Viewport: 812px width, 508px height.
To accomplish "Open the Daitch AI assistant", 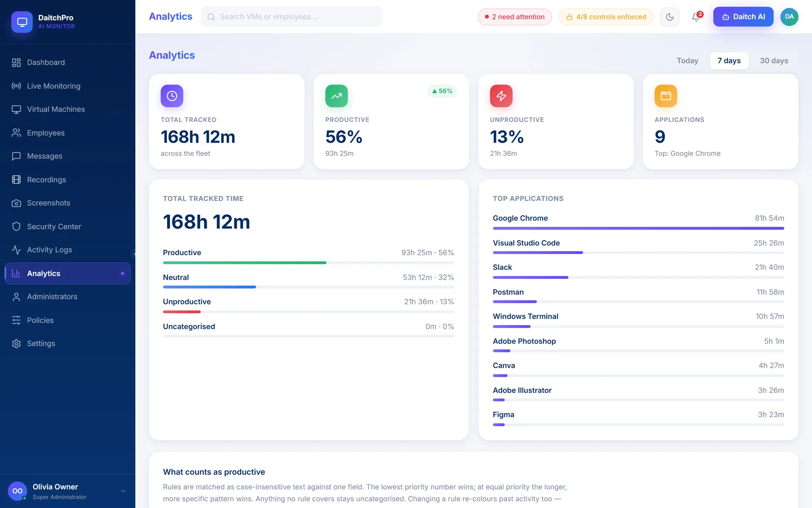I will (743, 17).
